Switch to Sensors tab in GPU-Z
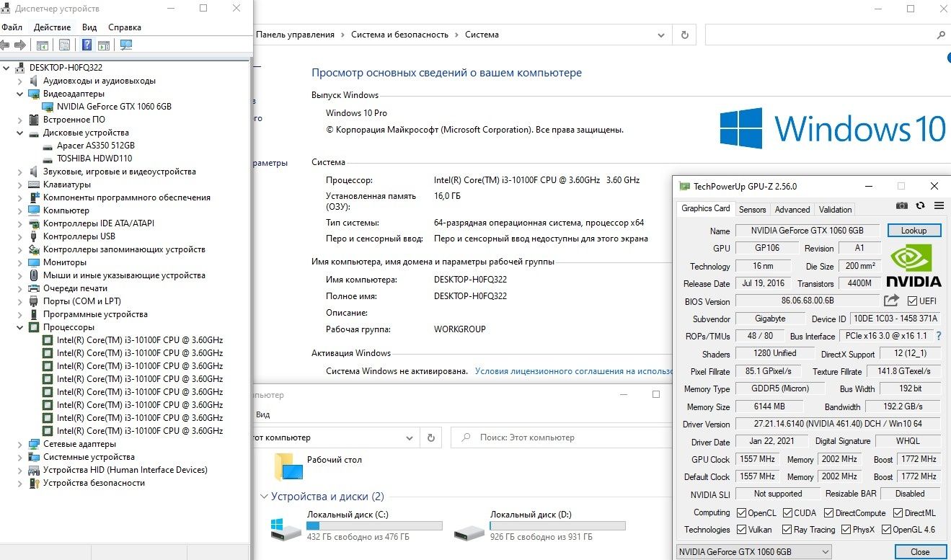 pos(752,209)
